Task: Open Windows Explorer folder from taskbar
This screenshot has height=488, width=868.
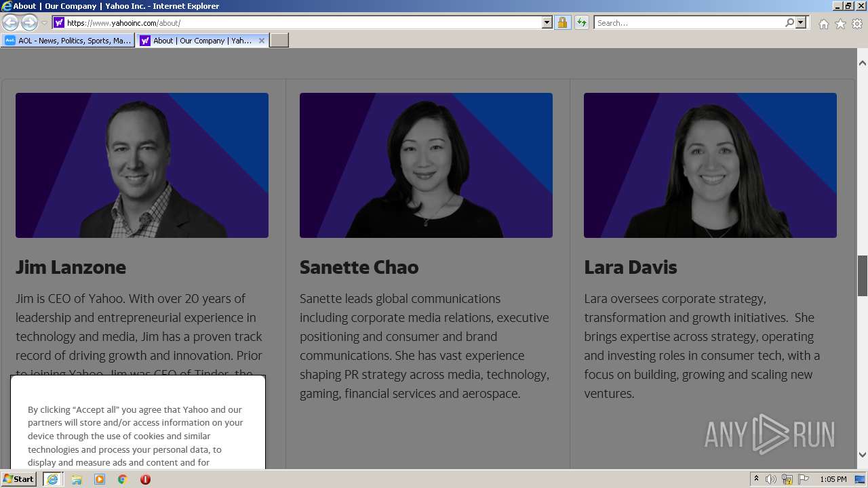Action: point(77,479)
